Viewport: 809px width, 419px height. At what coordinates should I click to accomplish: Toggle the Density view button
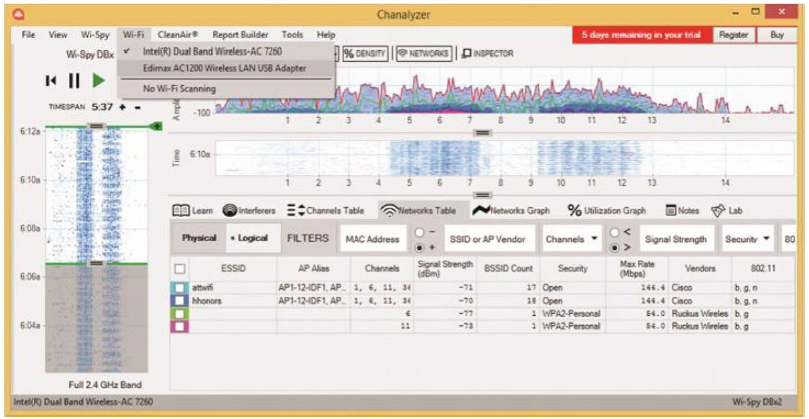tap(365, 54)
